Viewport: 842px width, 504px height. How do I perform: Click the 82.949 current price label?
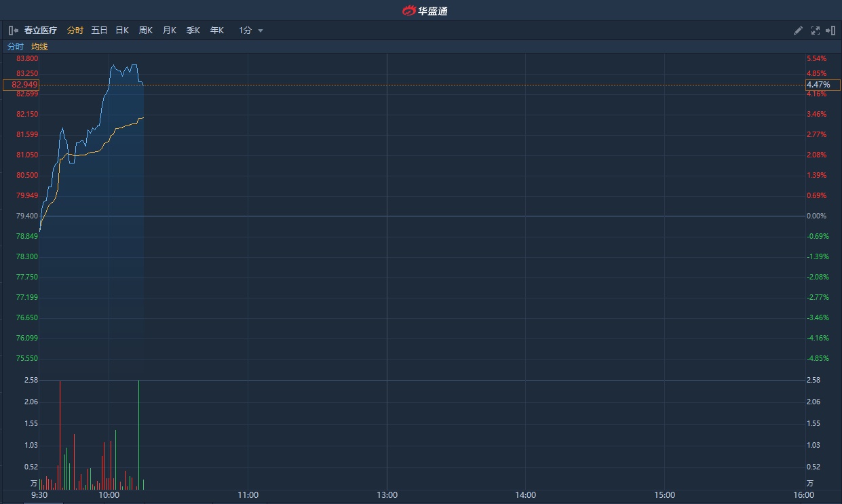[21, 85]
